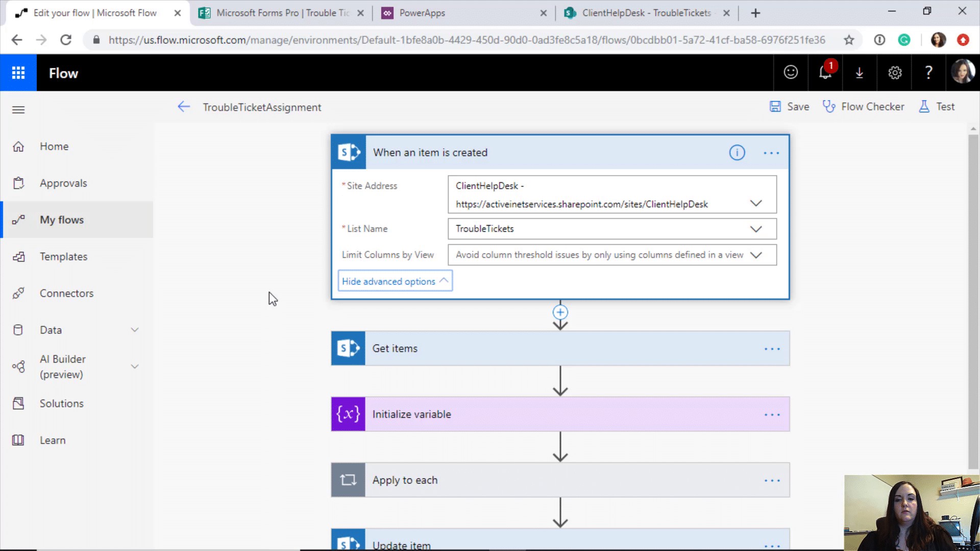
Task: Open the app launcher waffle icon
Action: [18, 73]
